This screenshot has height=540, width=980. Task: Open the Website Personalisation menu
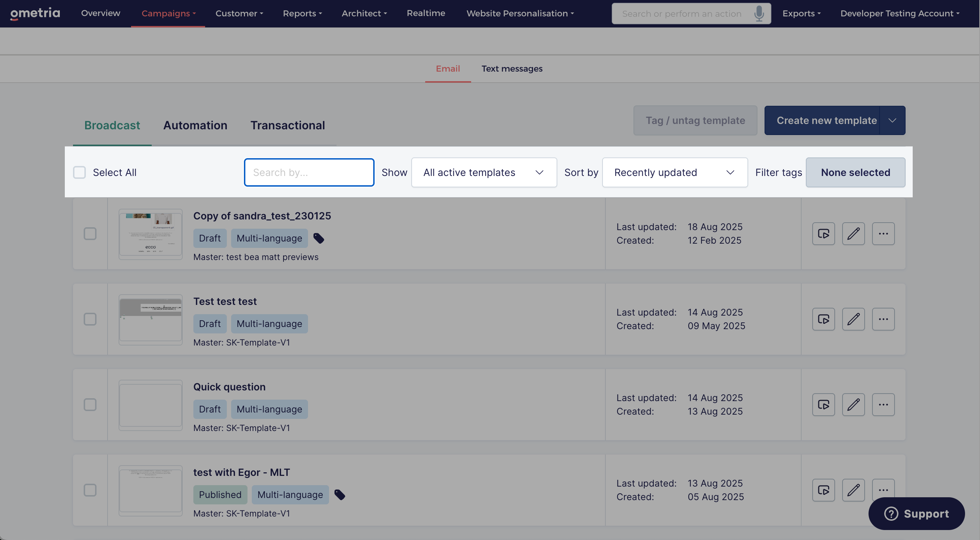(520, 13)
